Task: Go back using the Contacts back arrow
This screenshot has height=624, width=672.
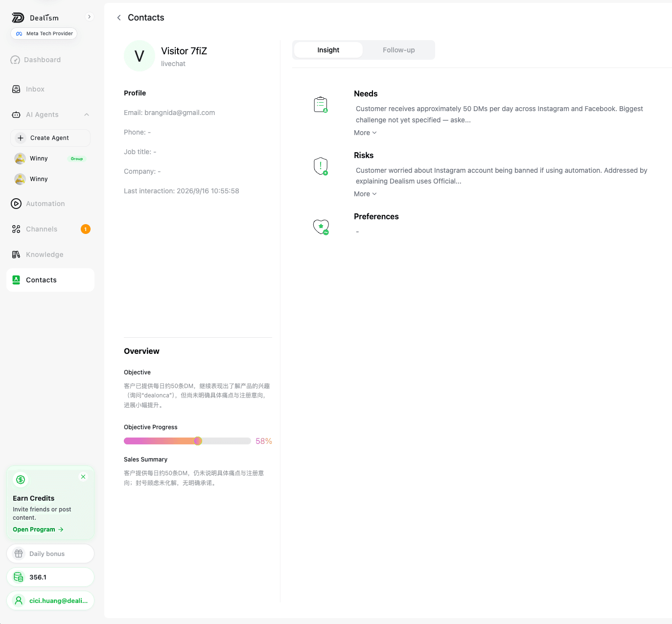Action: pyautogui.click(x=119, y=18)
